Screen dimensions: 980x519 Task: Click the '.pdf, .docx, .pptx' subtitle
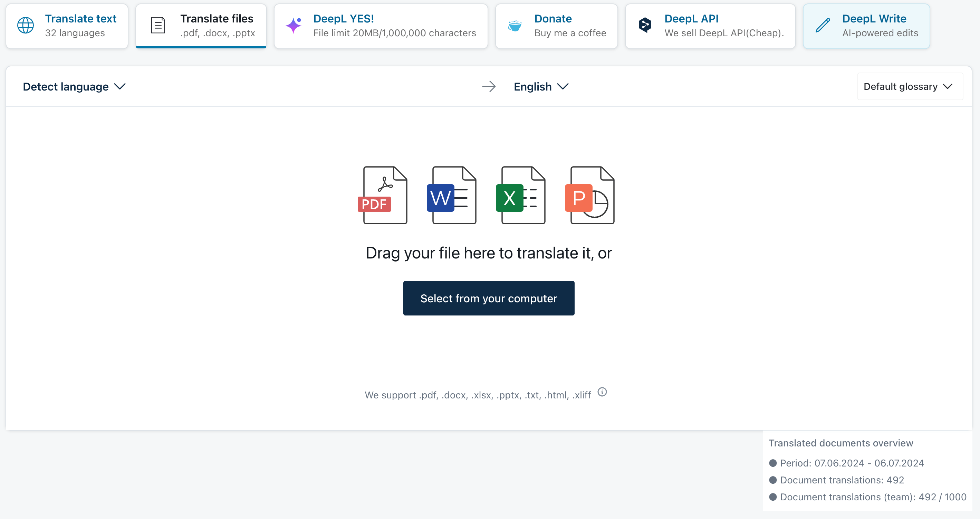(218, 33)
